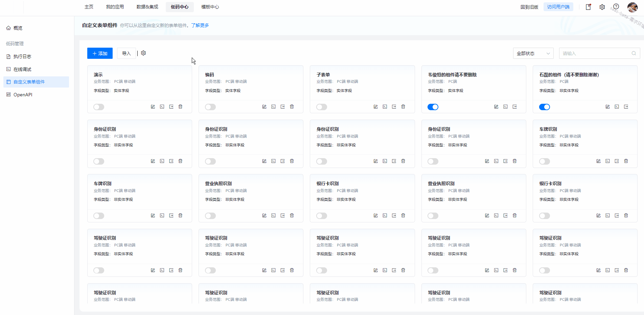Click the edit icon on 演示 card
Screen dimensions: 644x315
click(153, 107)
